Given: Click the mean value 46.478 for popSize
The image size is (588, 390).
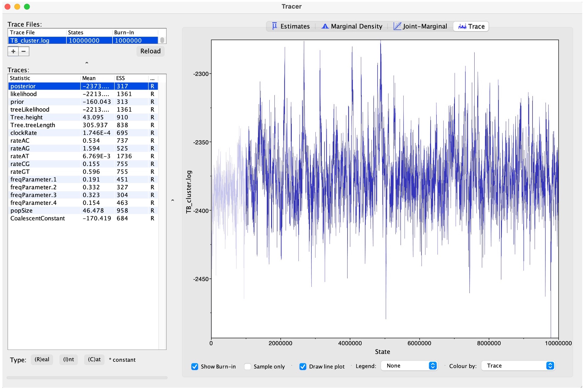Looking at the screenshot, I should click(x=93, y=211).
